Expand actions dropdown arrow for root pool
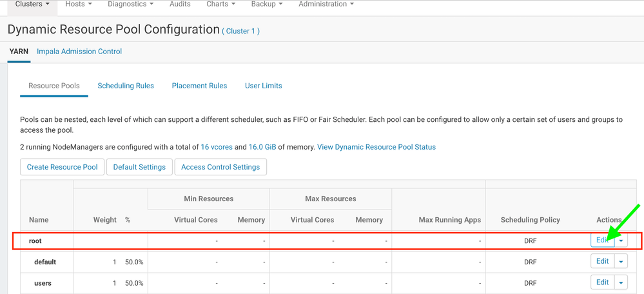The image size is (644, 294). pyautogui.click(x=621, y=240)
